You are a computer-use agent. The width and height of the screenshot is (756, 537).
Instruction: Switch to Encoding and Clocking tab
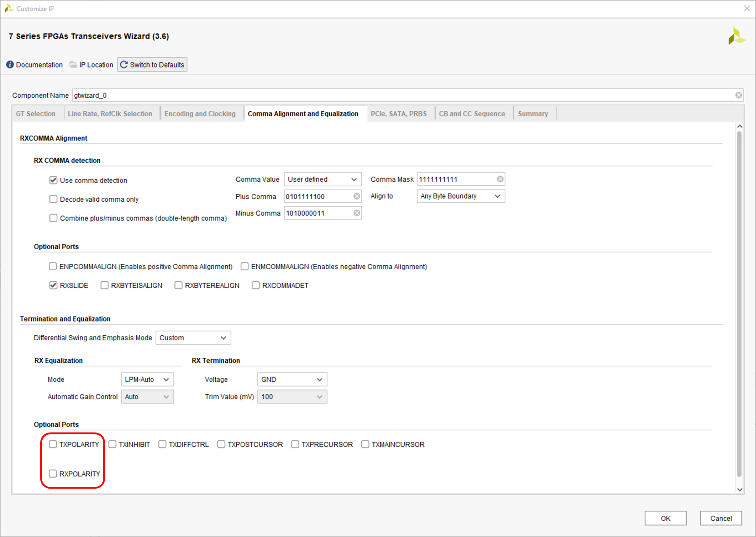tap(200, 114)
